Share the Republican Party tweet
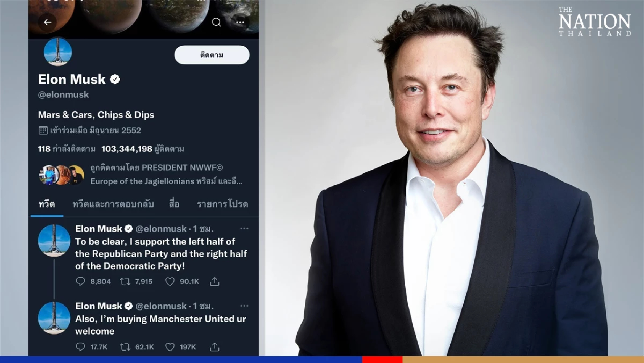This screenshot has height=363, width=644. pos(214,281)
